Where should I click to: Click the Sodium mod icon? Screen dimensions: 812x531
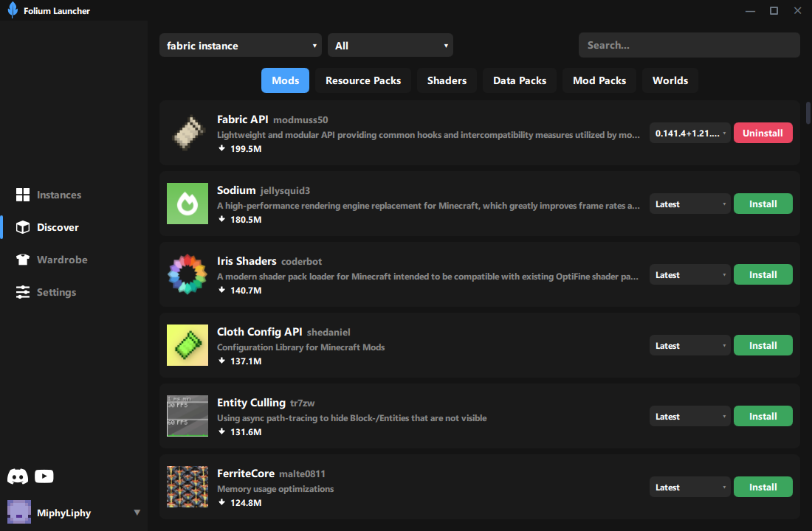click(187, 204)
